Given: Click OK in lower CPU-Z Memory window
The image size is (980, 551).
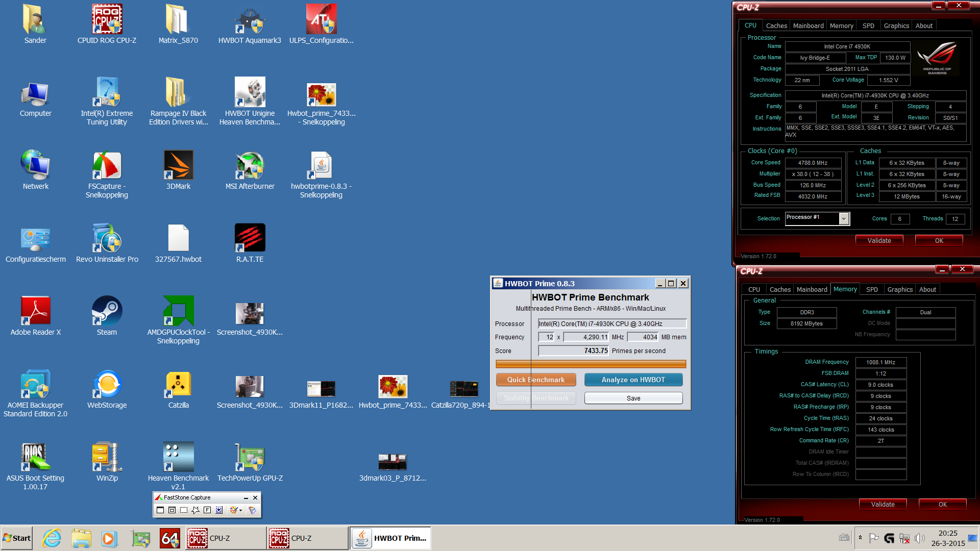Looking at the screenshot, I should [x=942, y=504].
